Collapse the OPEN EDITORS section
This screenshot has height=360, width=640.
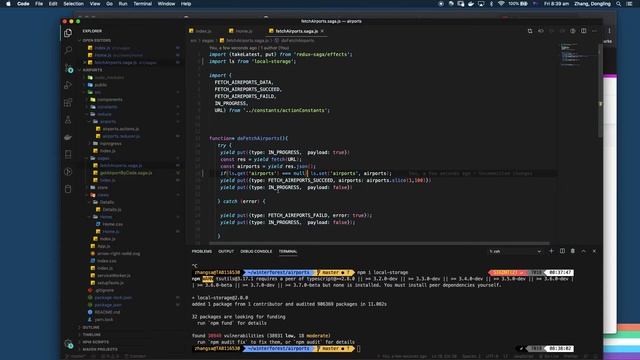tap(97, 40)
